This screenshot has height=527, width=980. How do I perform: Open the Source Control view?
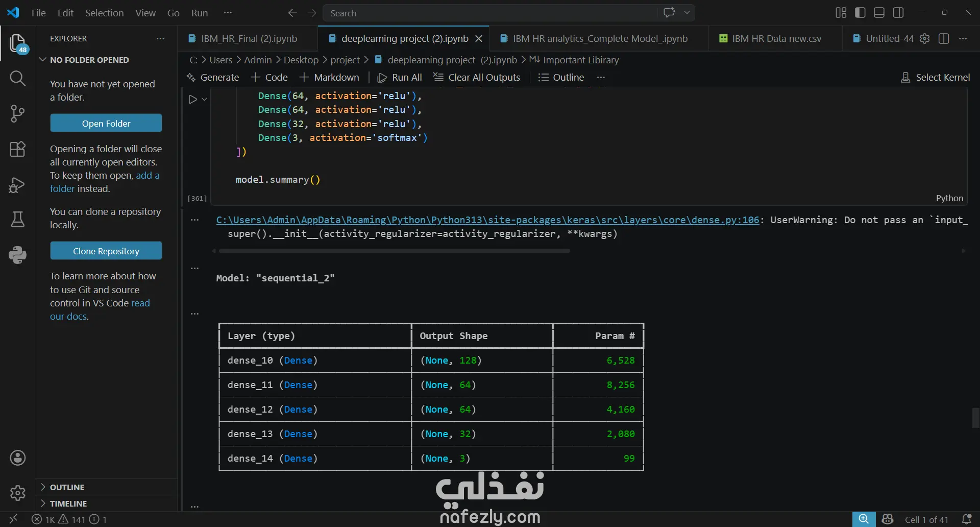(18, 113)
